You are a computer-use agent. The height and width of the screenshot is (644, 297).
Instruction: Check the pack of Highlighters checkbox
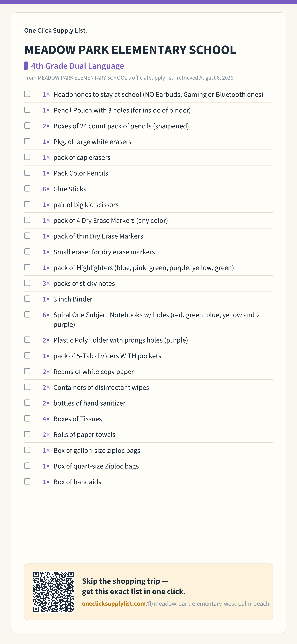click(27, 267)
